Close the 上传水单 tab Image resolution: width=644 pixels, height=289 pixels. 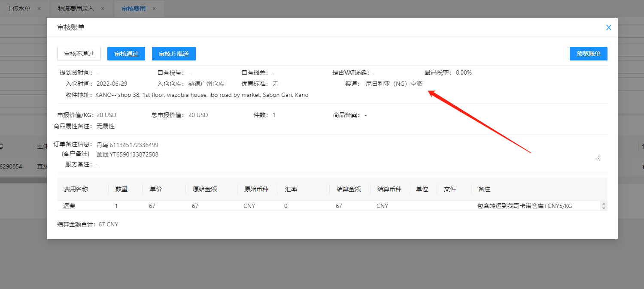point(39,9)
